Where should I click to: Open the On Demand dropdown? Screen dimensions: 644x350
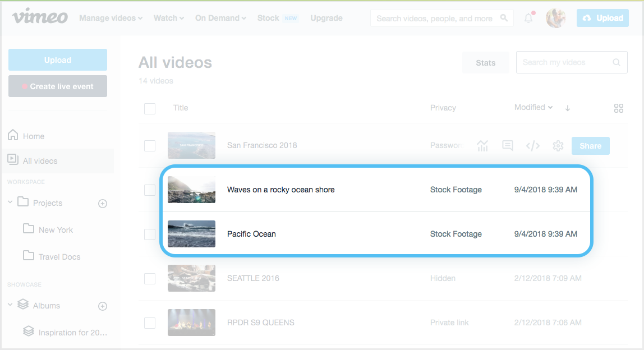(220, 18)
